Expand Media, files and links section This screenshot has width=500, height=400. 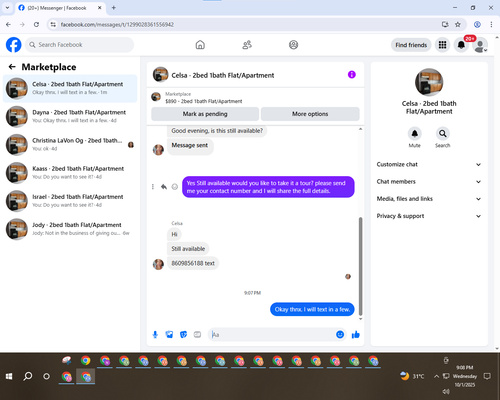point(429,199)
